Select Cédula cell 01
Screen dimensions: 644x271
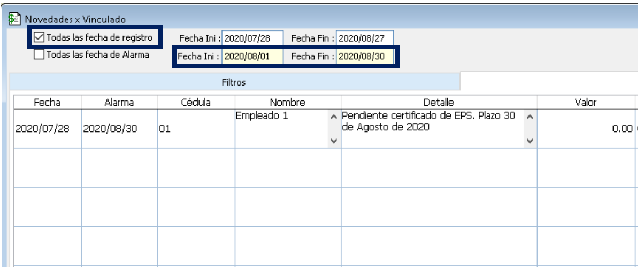[x=196, y=129]
